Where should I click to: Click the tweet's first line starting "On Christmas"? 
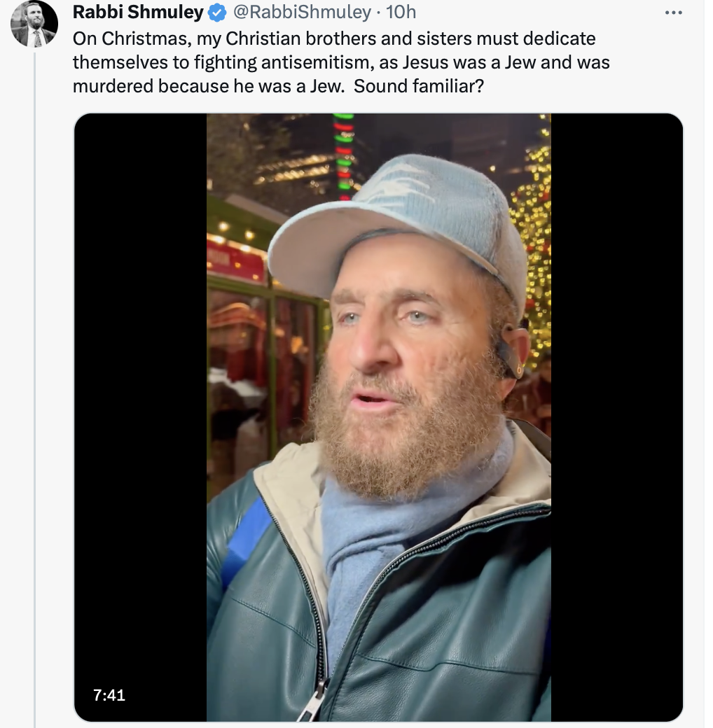[x=334, y=38]
